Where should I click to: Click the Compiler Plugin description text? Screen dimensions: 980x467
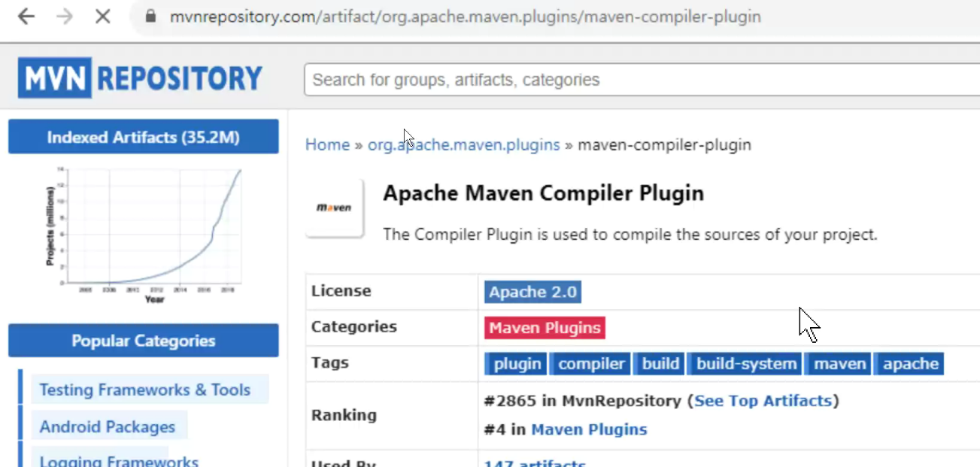[630, 234]
